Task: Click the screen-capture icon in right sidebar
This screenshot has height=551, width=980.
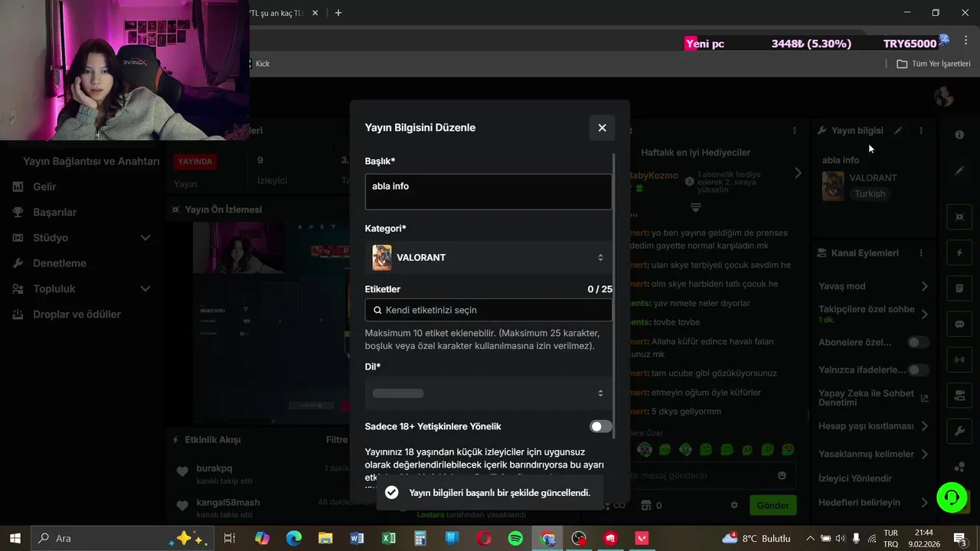Action: click(x=959, y=217)
